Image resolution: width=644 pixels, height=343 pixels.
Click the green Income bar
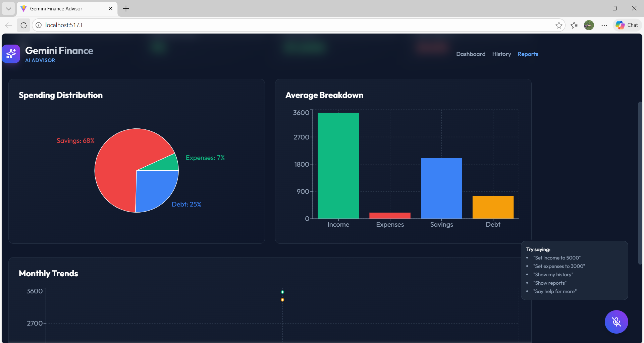tap(338, 166)
